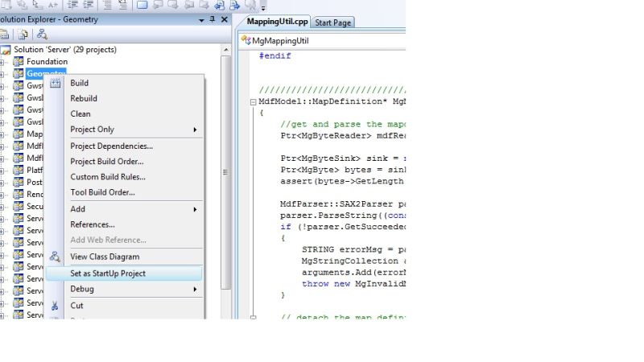Click the 'throw new MgInvalid' code line
644x362 pixels.
(x=353, y=284)
